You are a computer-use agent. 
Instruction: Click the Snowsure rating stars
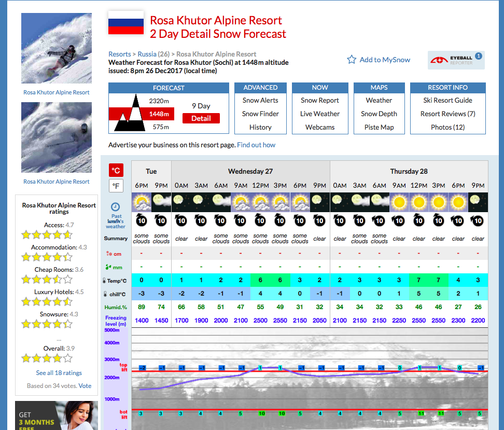47,324
